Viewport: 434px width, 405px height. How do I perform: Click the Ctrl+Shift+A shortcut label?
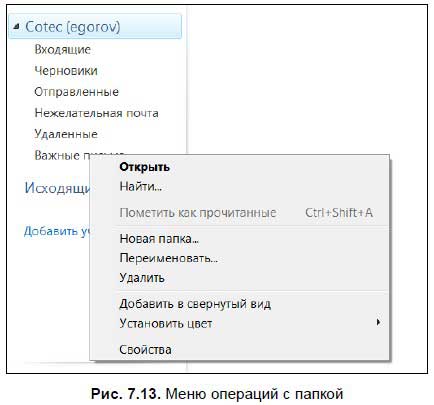(339, 213)
